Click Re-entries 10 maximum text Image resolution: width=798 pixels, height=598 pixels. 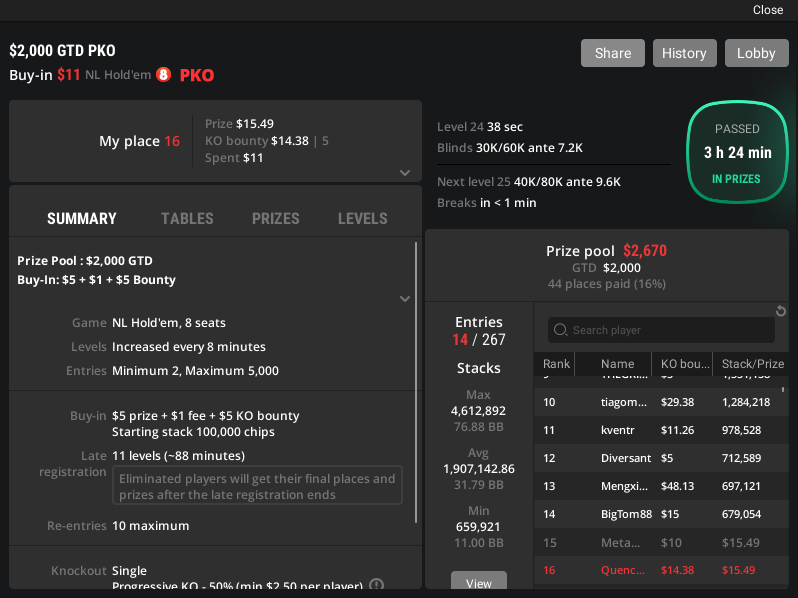[x=118, y=526]
